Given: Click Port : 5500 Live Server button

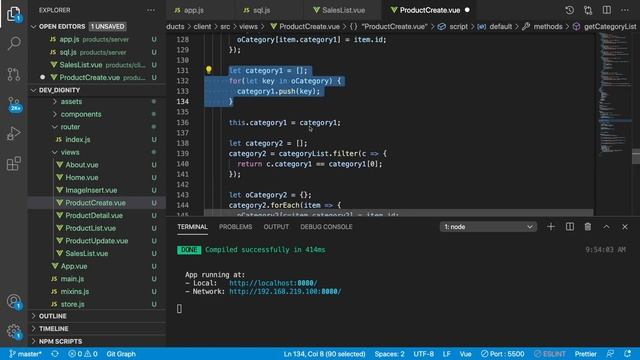Looking at the screenshot, I should pyautogui.click(x=502, y=354).
